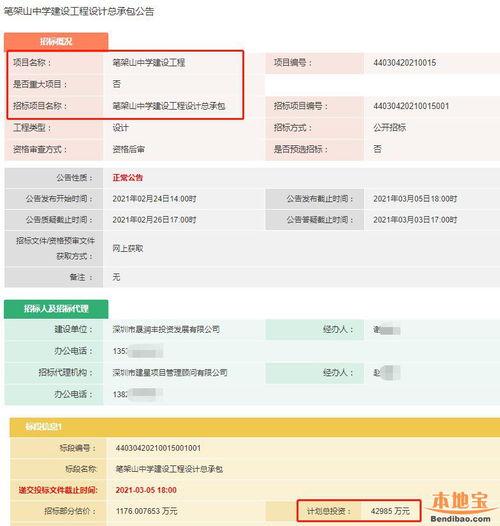Click bidding project name 笔架山中学建设工程设计总承包 in overview

[x=169, y=106]
